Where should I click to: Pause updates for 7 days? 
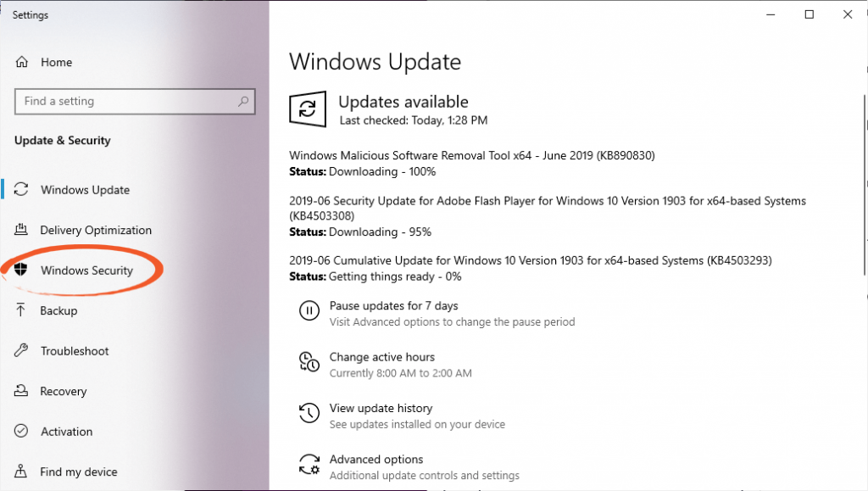coord(392,305)
